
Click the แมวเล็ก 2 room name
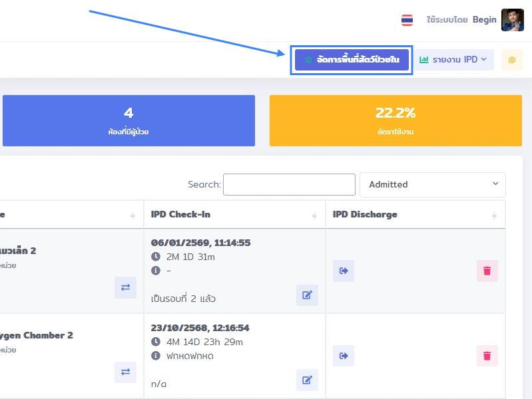pyautogui.click(x=18, y=251)
